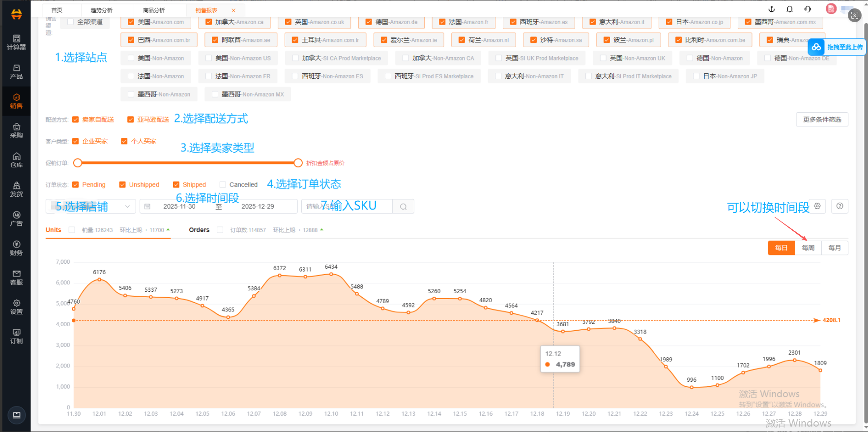Open the 广告 advertising sidebar icon
868x432 pixels.
point(16,219)
